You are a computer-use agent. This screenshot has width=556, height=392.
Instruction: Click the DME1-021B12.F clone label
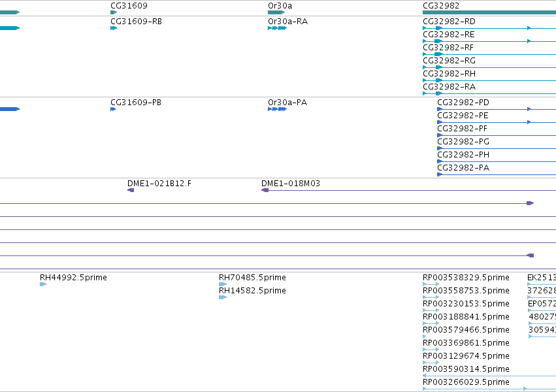159,184
